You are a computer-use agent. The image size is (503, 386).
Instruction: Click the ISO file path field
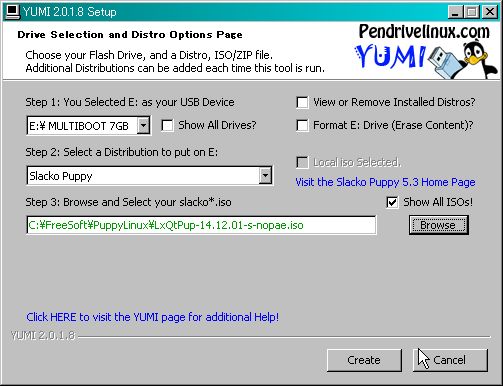[x=201, y=225]
